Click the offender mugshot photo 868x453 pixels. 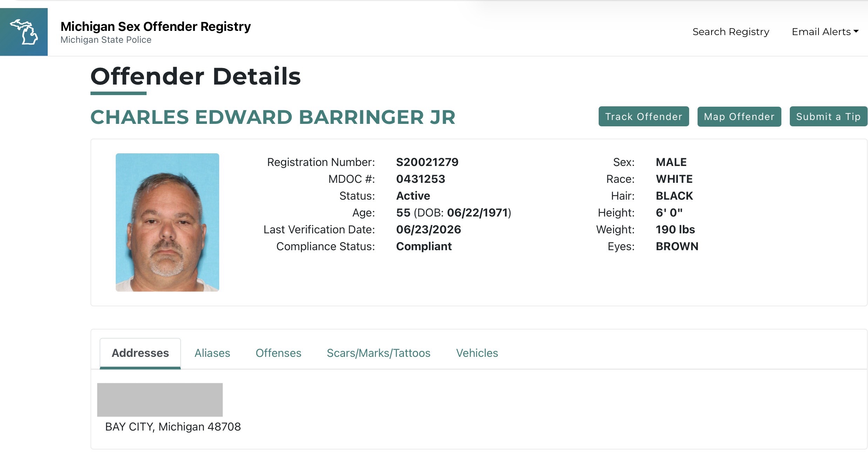[x=167, y=222]
